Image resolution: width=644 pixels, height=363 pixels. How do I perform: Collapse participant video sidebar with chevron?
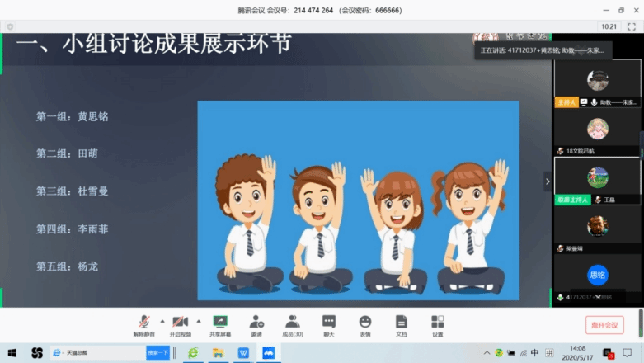pos(547,181)
